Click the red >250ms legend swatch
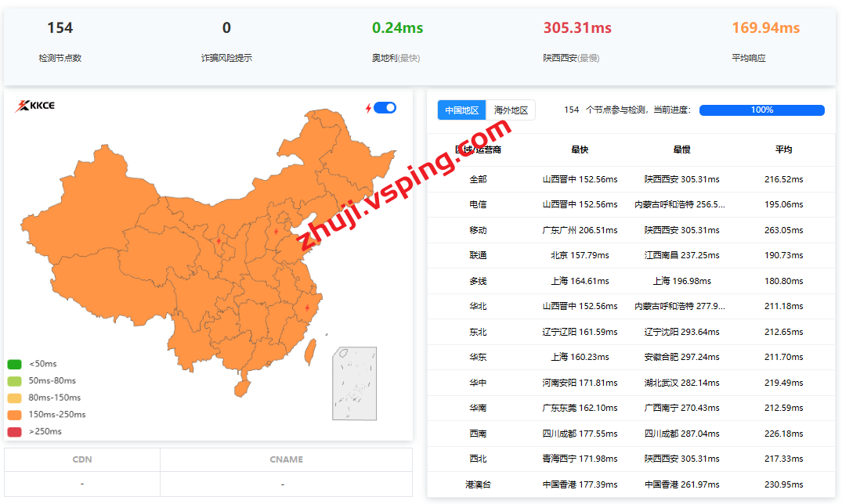Viewport: 842px width, 504px height. 14,432
